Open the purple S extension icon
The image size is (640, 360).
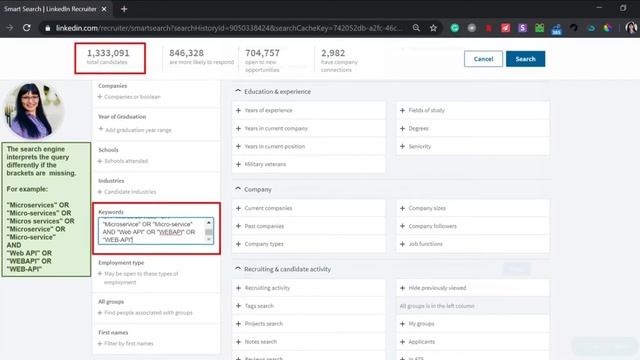[522, 28]
